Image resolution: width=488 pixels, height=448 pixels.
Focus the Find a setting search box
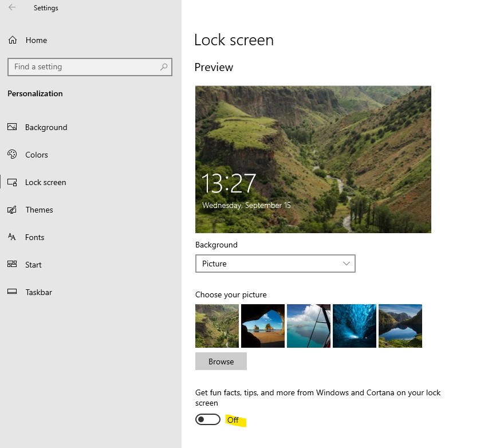coord(89,66)
